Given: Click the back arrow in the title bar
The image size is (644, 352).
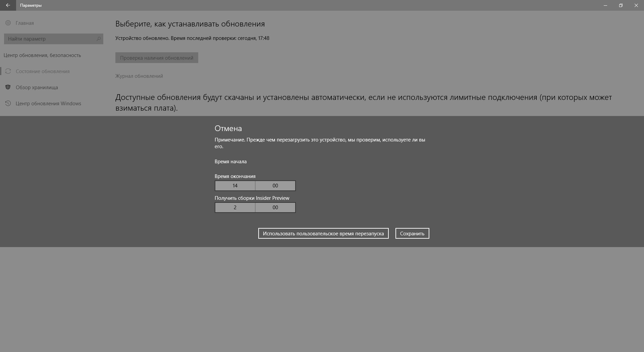Looking at the screenshot, I should pos(8,5).
